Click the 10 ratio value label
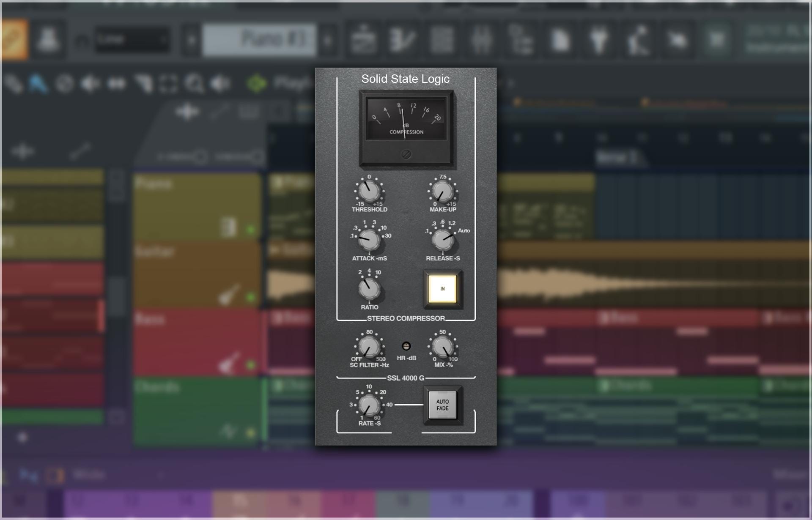 378,272
